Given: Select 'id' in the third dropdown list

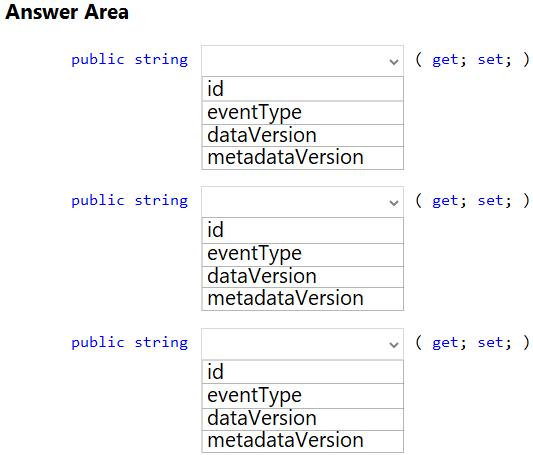Looking at the screenshot, I should click(x=303, y=372).
